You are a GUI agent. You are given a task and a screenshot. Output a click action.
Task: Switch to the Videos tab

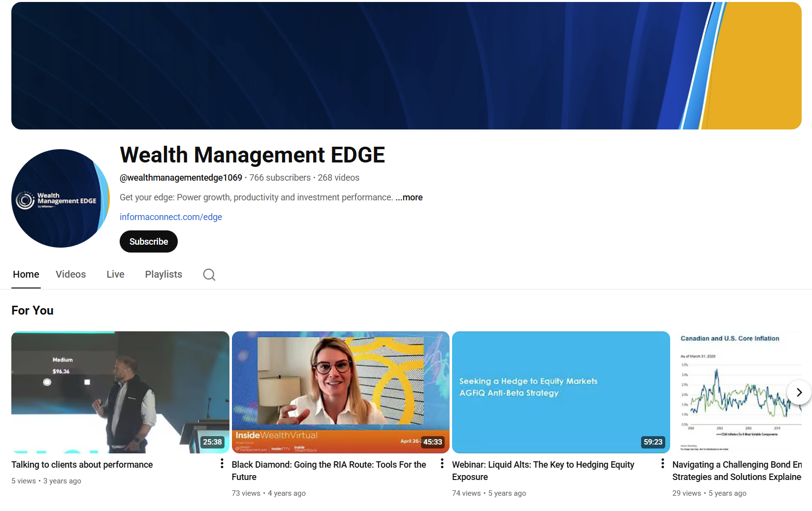70,275
